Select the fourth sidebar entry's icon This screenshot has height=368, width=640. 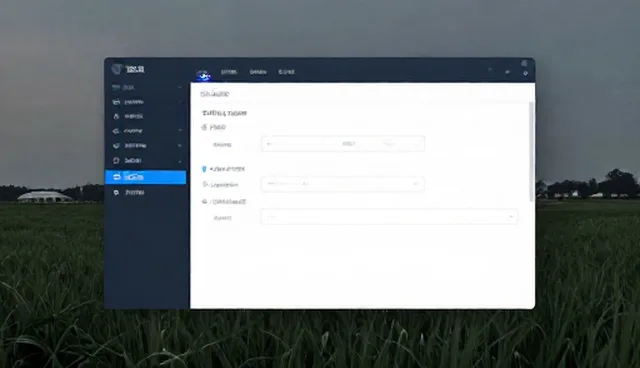116,131
